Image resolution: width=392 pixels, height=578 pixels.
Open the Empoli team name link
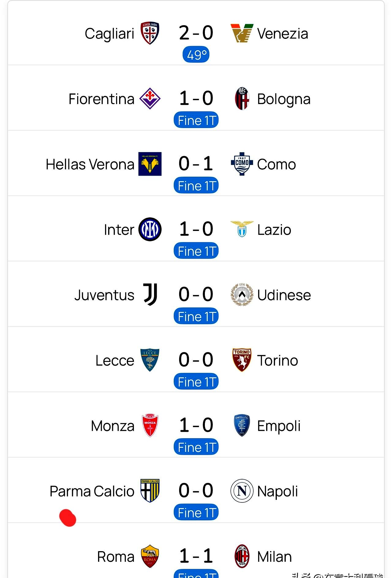pyautogui.click(x=279, y=426)
